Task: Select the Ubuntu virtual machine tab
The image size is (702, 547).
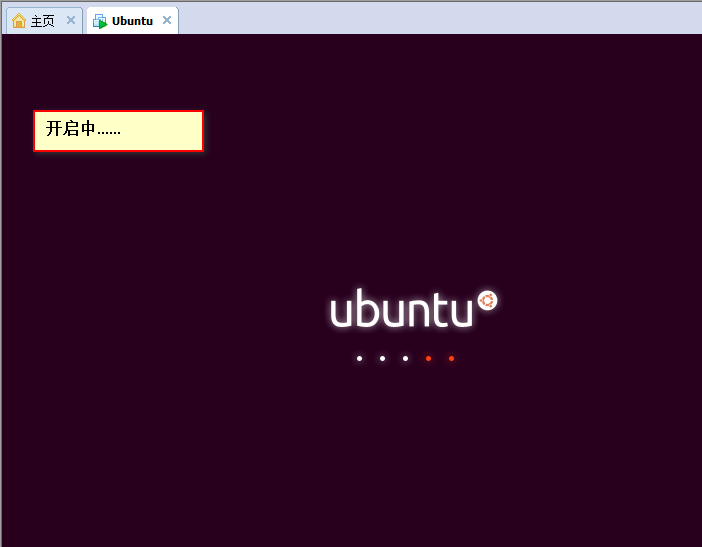Action: pos(133,21)
